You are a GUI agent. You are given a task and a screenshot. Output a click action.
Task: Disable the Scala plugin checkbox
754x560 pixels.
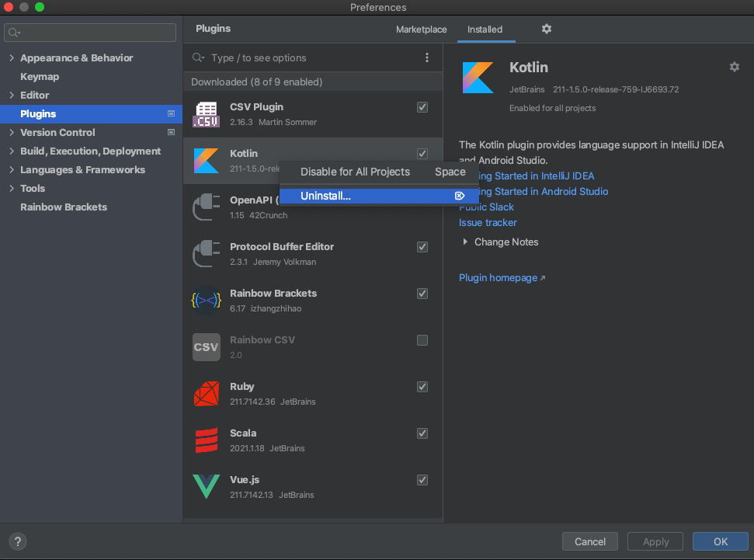click(422, 434)
